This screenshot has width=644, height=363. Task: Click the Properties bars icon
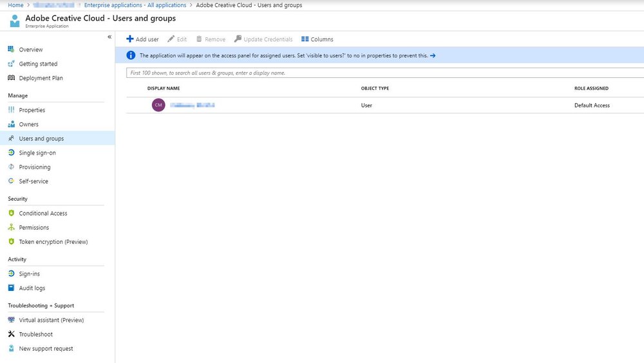(11, 109)
